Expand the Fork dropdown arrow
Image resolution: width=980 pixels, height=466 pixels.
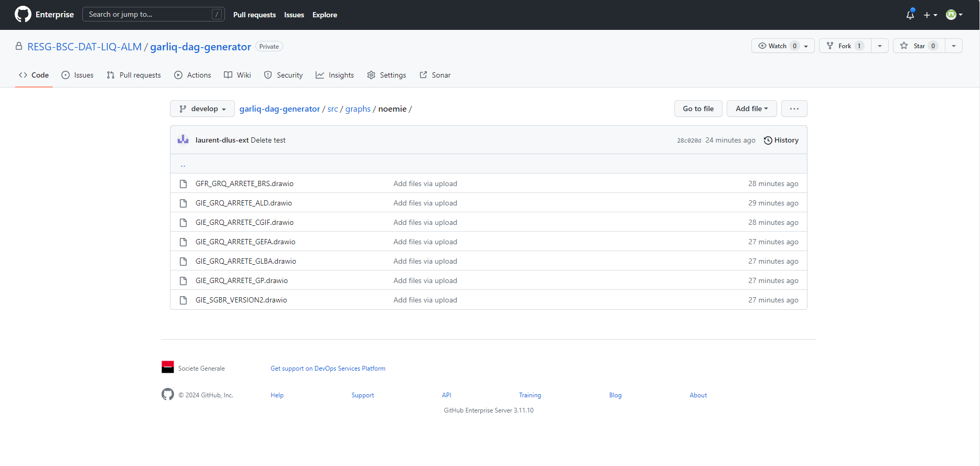pos(880,46)
